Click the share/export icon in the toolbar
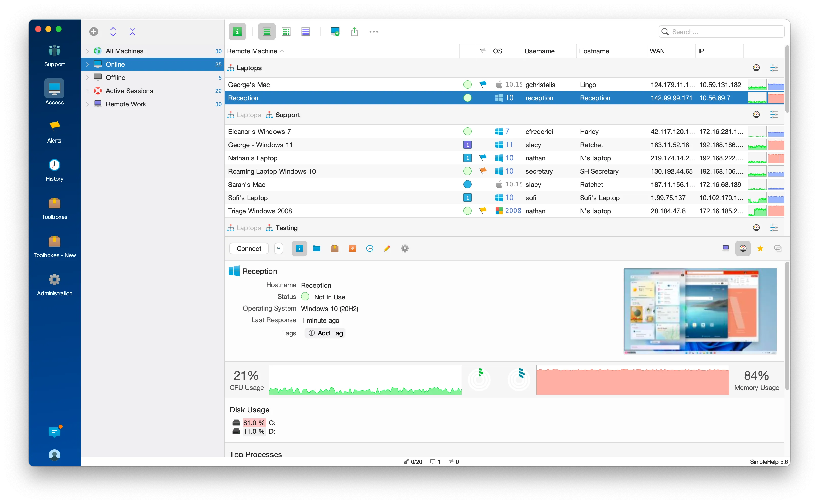 pyautogui.click(x=354, y=31)
